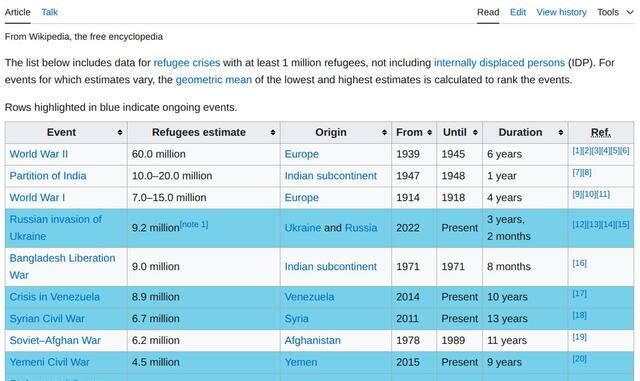Sort by Duration column sort icon
The height and width of the screenshot is (381, 640).
561,132
